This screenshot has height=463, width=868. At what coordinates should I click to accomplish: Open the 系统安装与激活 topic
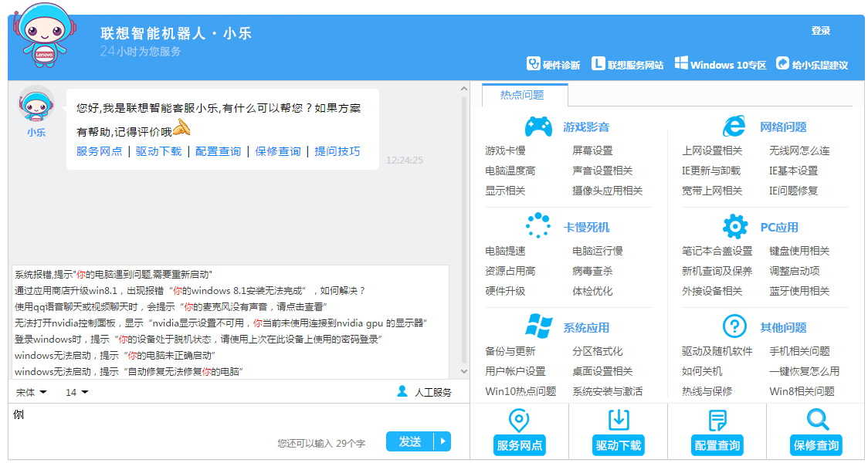click(607, 391)
